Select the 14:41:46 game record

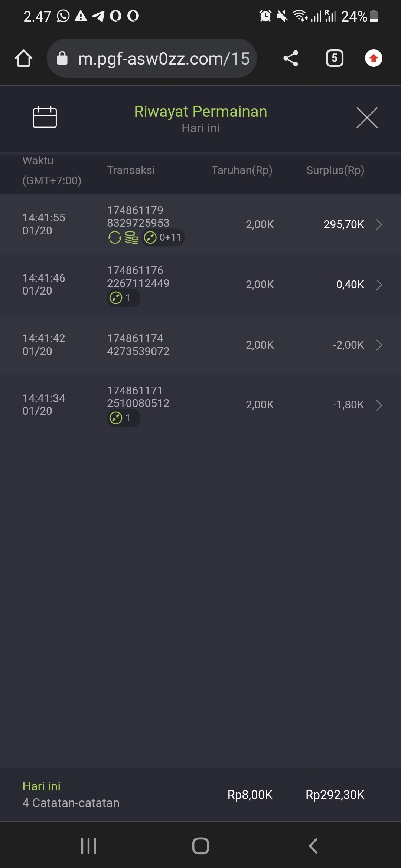pyautogui.click(x=44, y=285)
